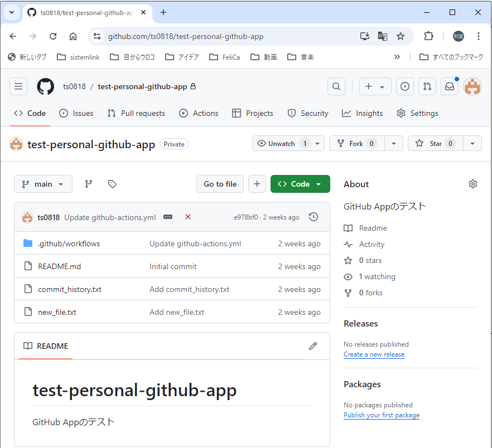Bookmark this page star icon

click(x=401, y=36)
